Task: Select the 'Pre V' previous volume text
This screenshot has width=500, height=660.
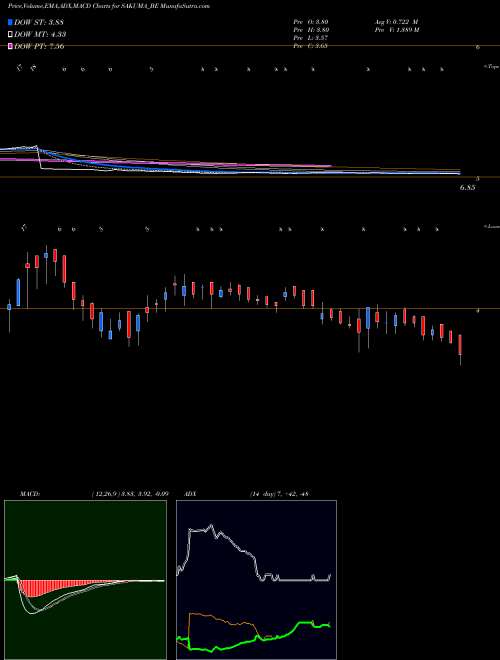Action: point(396,30)
